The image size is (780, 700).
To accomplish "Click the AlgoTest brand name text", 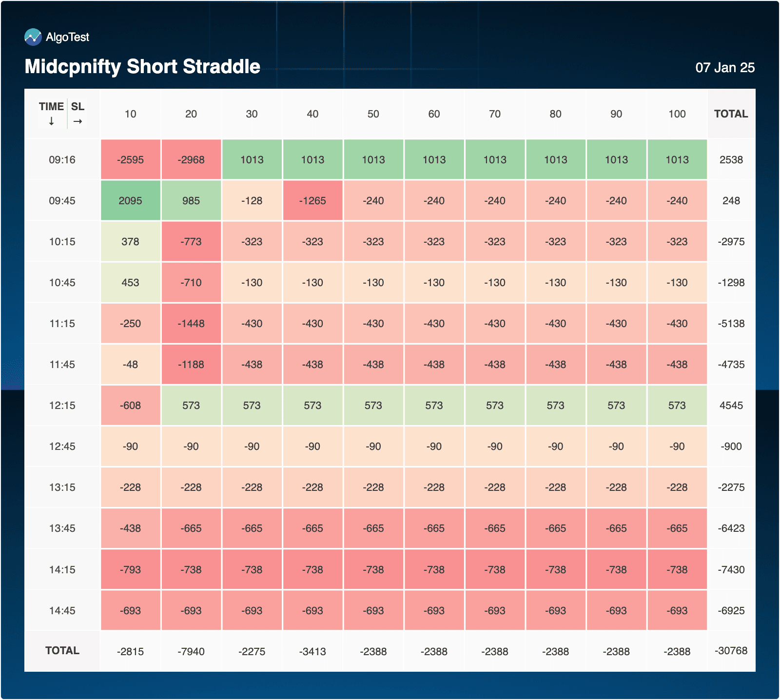I will pyautogui.click(x=67, y=37).
